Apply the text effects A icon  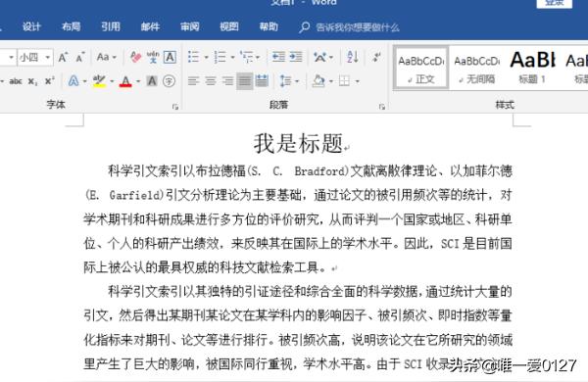click(x=73, y=81)
